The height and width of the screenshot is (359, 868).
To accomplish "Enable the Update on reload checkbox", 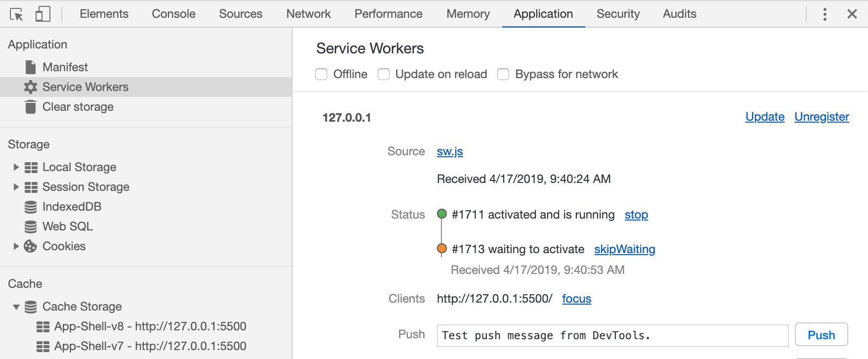I will (384, 74).
